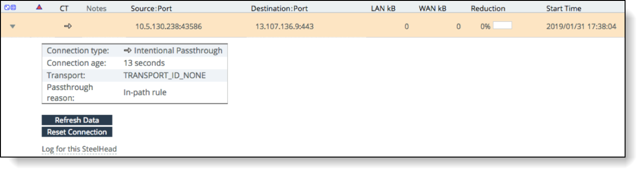Sort by WAN kB column header
Screen dimensions: 644x176
pos(432,8)
